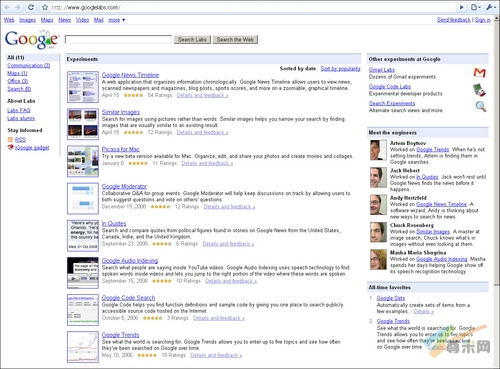This screenshot has height=369, width=500.
Task: Open the Images tab in top navigation
Action: (27, 20)
